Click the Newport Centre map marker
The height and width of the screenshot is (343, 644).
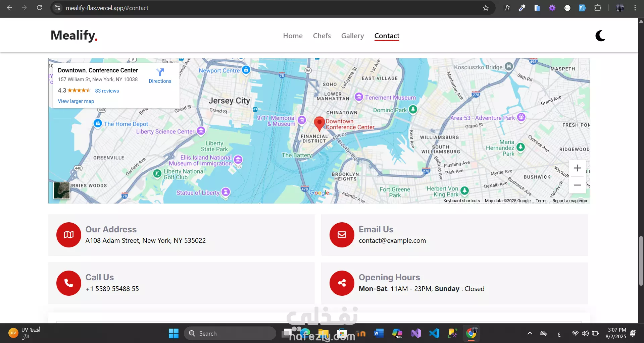246,70
